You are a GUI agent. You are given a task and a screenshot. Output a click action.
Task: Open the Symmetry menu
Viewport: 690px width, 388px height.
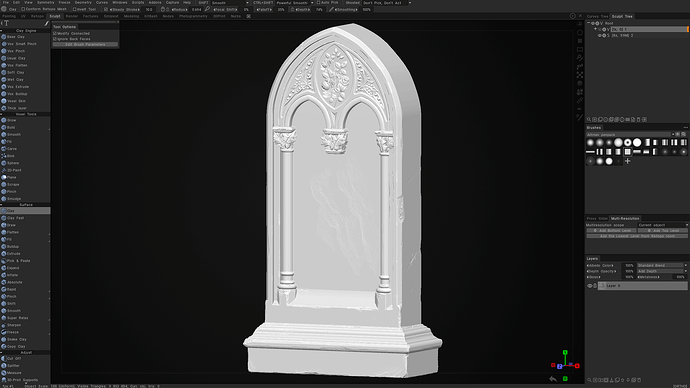[x=45, y=3]
